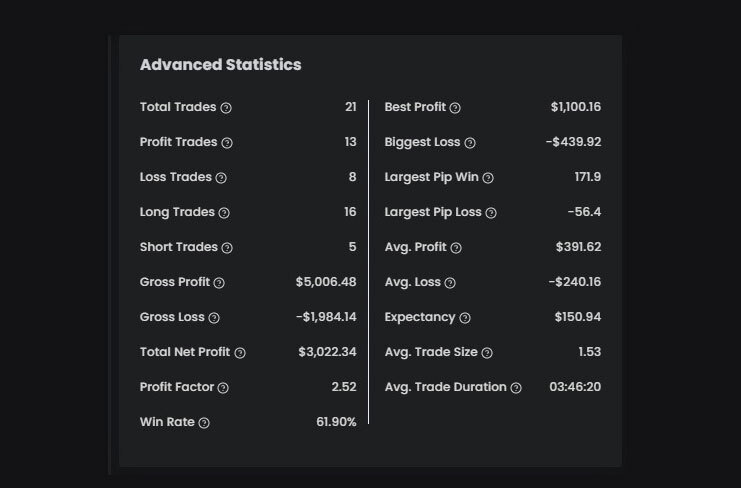Click the question icon next to Avg. Profit

point(456,248)
